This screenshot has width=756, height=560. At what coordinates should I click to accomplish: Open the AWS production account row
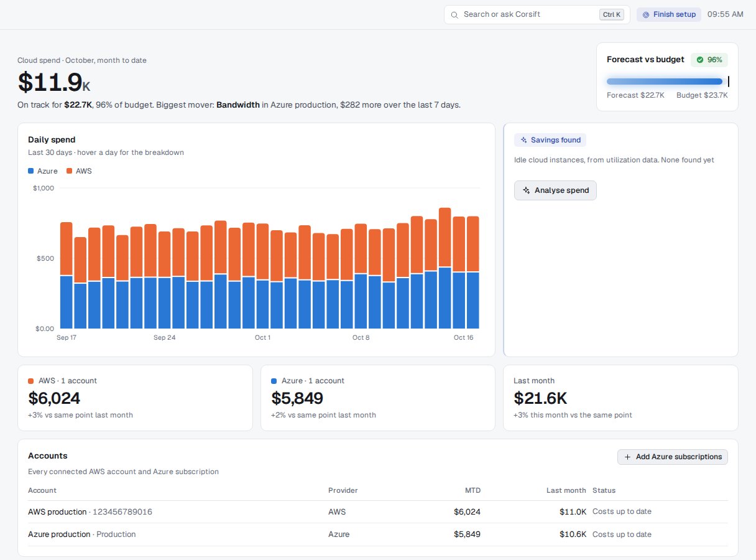click(378, 512)
